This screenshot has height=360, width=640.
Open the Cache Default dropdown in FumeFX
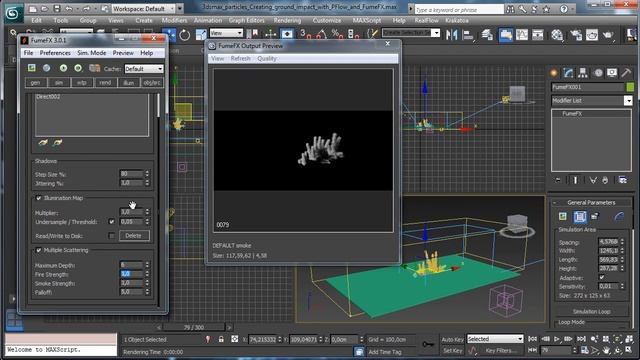[144, 69]
